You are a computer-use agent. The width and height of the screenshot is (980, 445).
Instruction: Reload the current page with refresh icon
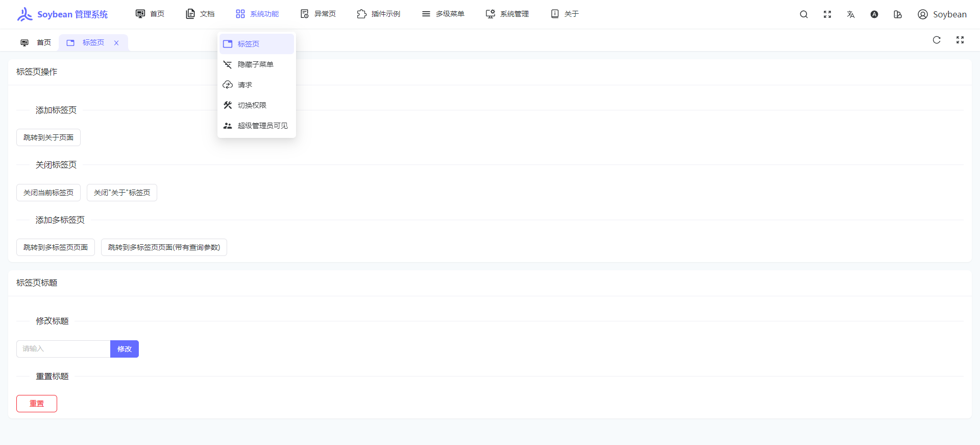pos(937,40)
